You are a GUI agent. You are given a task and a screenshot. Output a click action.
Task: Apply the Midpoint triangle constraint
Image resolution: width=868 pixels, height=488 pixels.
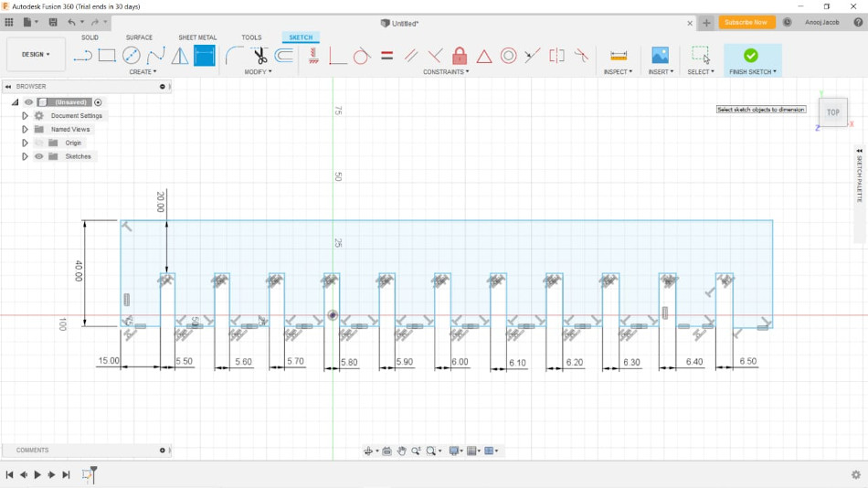(x=484, y=56)
